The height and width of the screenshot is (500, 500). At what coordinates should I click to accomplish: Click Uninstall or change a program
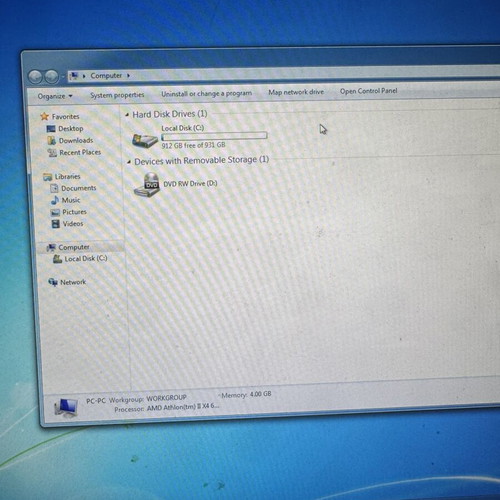[x=207, y=94]
